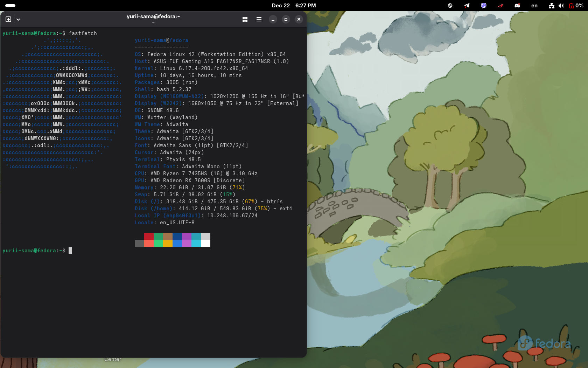Viewport: 588px width, 368px height.
Task: Open the Discord tray icon
Action: coord(517,6)
